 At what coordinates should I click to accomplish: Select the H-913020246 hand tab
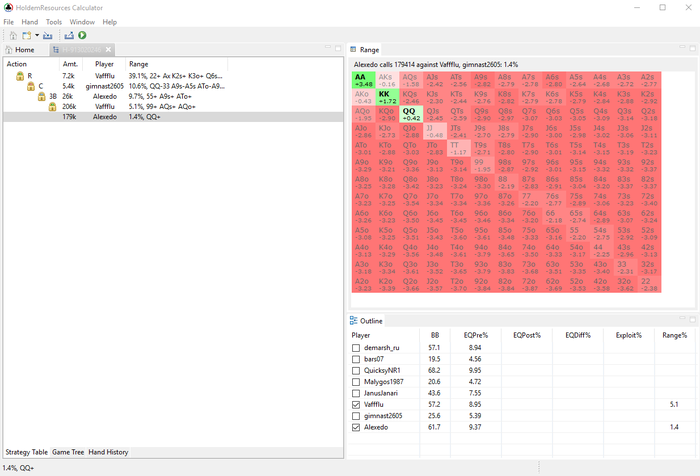pos(81,50)
